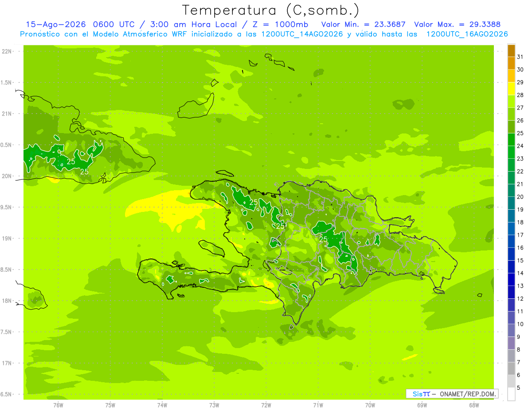This screenshot has height=411, width=532.
Task: Click the "19N" latitude label
Action: point(7,238)
